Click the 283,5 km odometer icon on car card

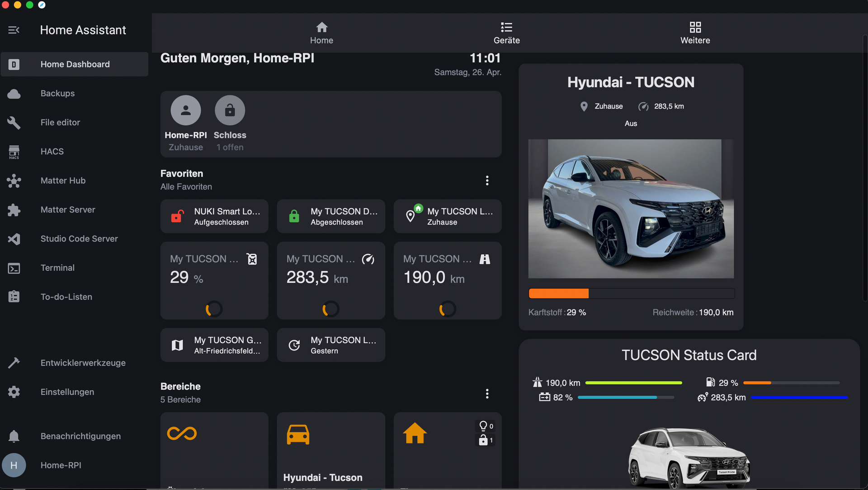[643, 106]
